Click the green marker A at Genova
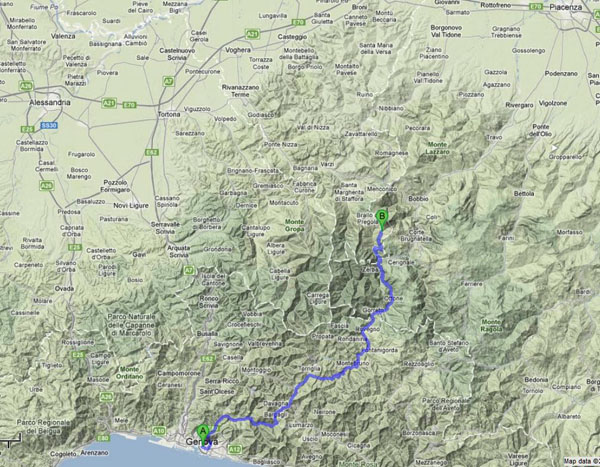The height and width of the screenshot is (467, 600). [203, 431]
